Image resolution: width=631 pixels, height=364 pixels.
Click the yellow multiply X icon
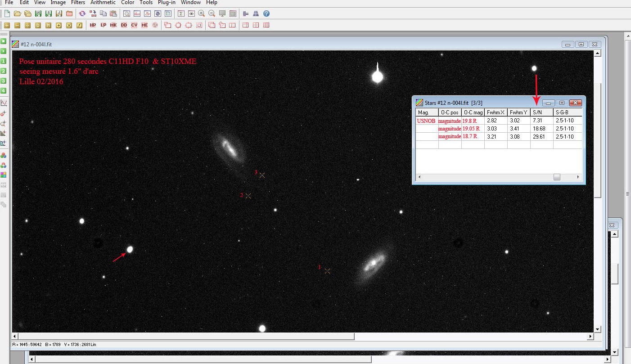click(x=69, y=25)
